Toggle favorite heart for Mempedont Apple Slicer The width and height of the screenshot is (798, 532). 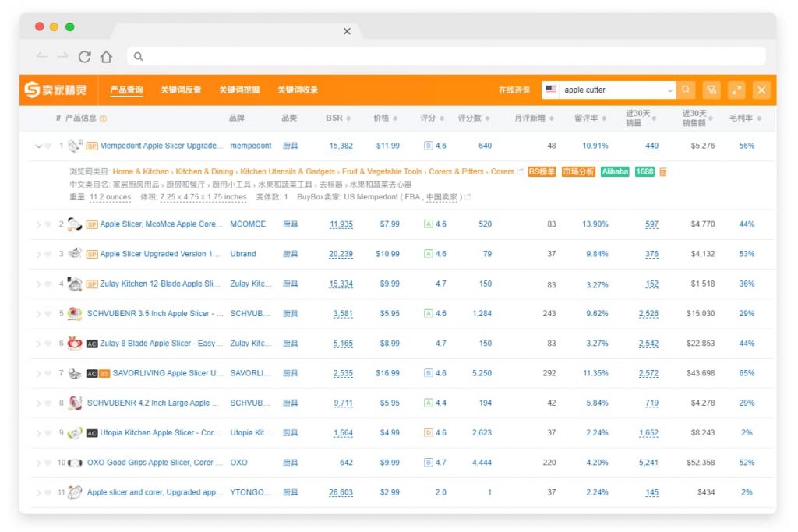point(48,146)
